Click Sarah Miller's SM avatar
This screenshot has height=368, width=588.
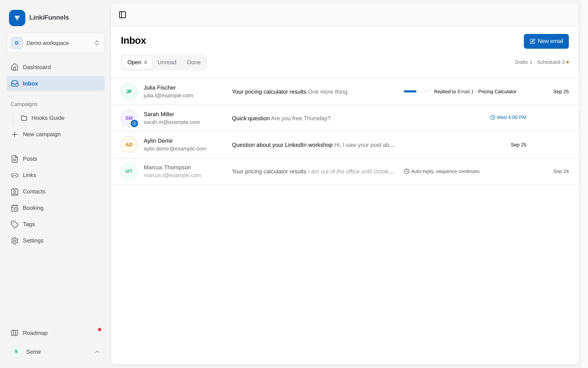pyautogui.click(x=129, y=118)
